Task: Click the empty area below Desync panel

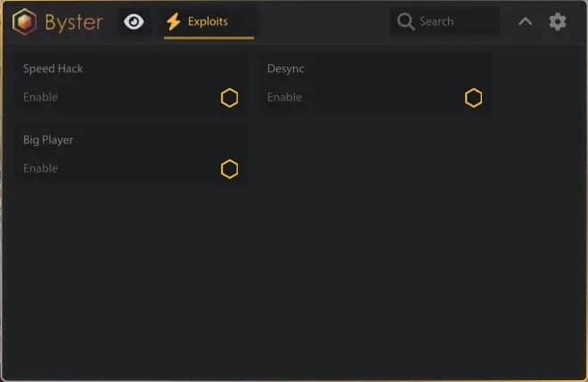Action: [375, 225]
